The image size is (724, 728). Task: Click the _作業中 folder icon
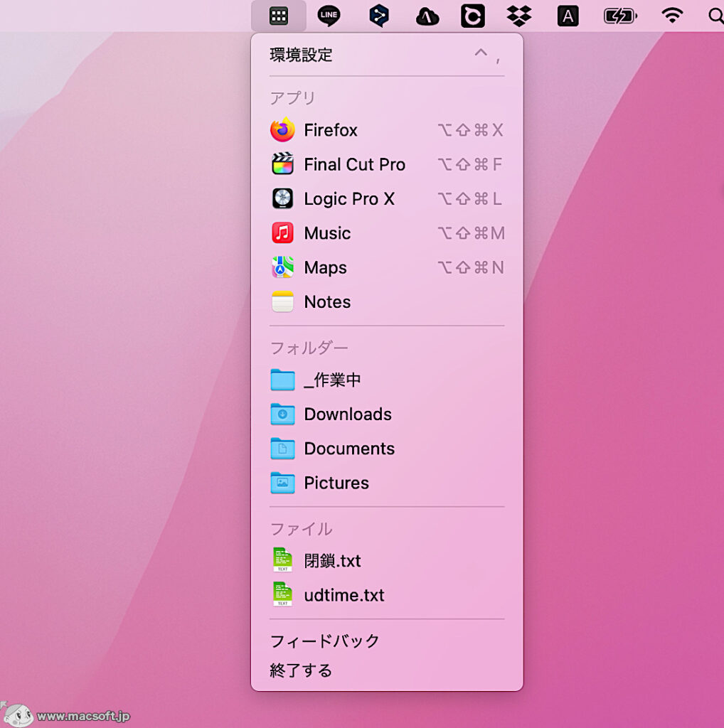(x=282, y=380)
